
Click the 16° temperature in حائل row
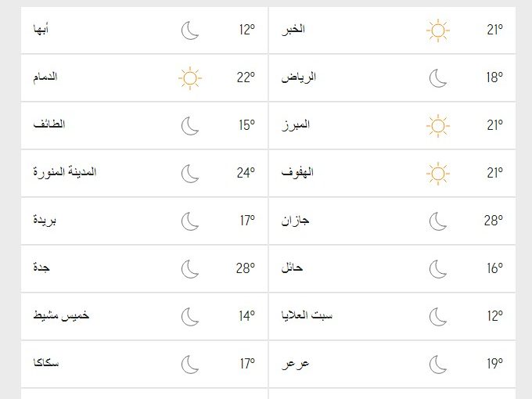pyautogui.click(x=494, y=268)
